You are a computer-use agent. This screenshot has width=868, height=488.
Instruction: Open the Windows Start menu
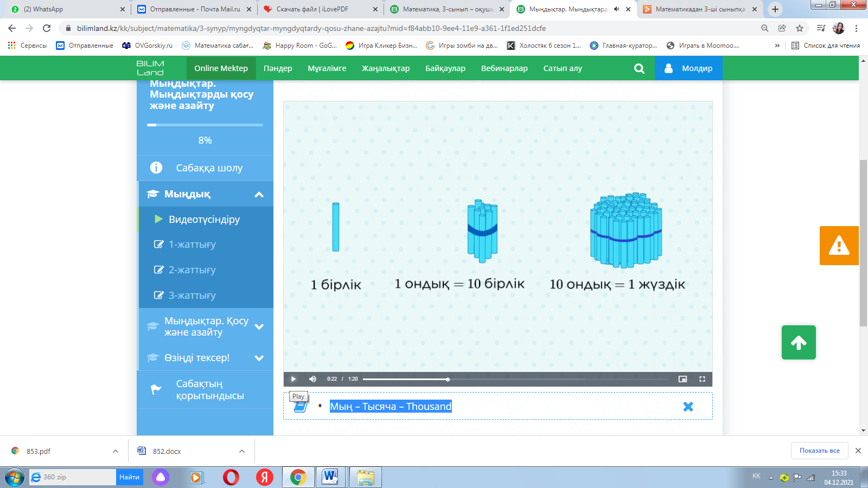pyautogui.click(x=15, y=477)
